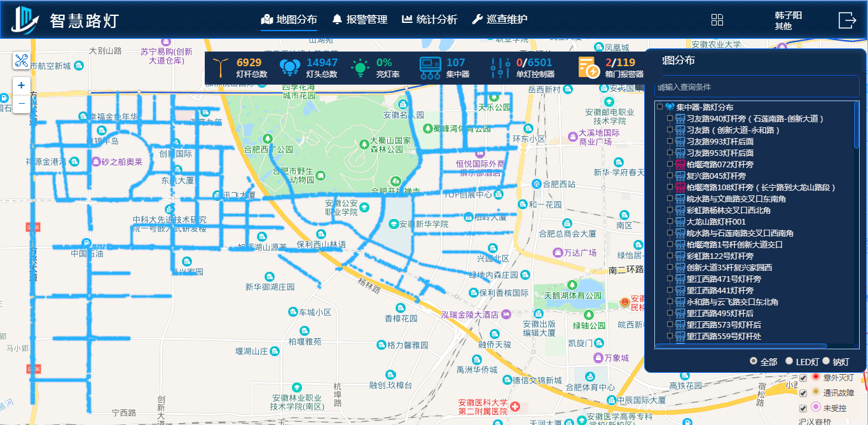Expand the 大龙山路灯杆001 tree node

click(x=670, y=221)
